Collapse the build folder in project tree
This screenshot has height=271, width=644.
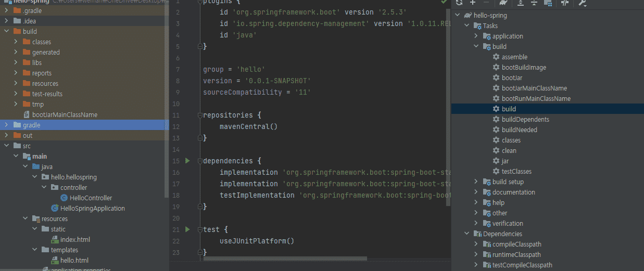tap(6, 31)
